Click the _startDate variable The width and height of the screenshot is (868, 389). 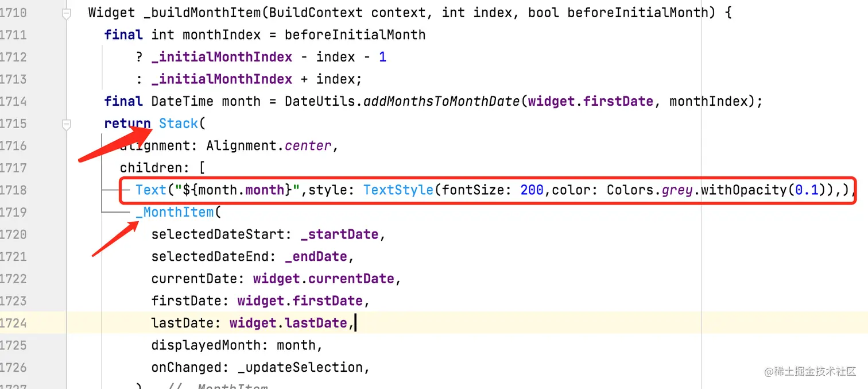(x=339, y=234)
